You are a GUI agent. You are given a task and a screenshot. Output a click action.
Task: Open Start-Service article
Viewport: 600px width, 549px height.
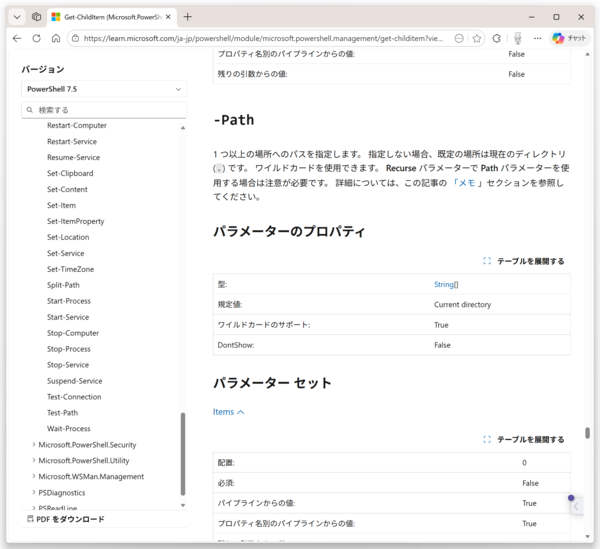(x=68, y=317)
